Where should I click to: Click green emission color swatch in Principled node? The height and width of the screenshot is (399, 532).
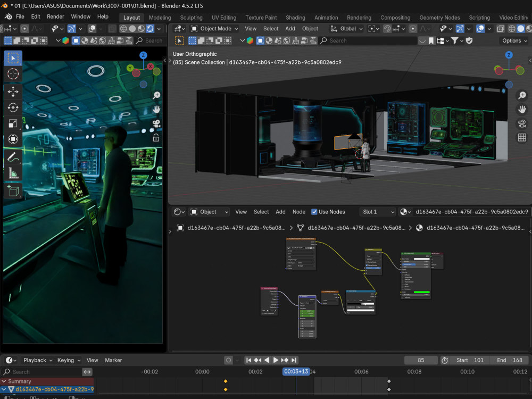[421, 292]
